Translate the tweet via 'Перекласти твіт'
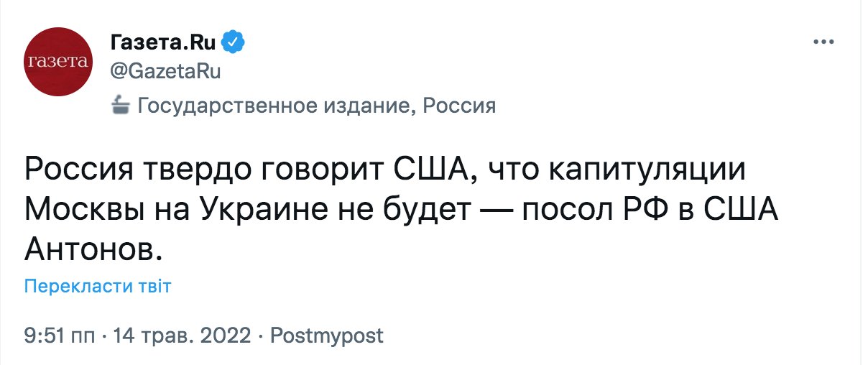Screen dimensions: 868x365 (x=98, y=287)
